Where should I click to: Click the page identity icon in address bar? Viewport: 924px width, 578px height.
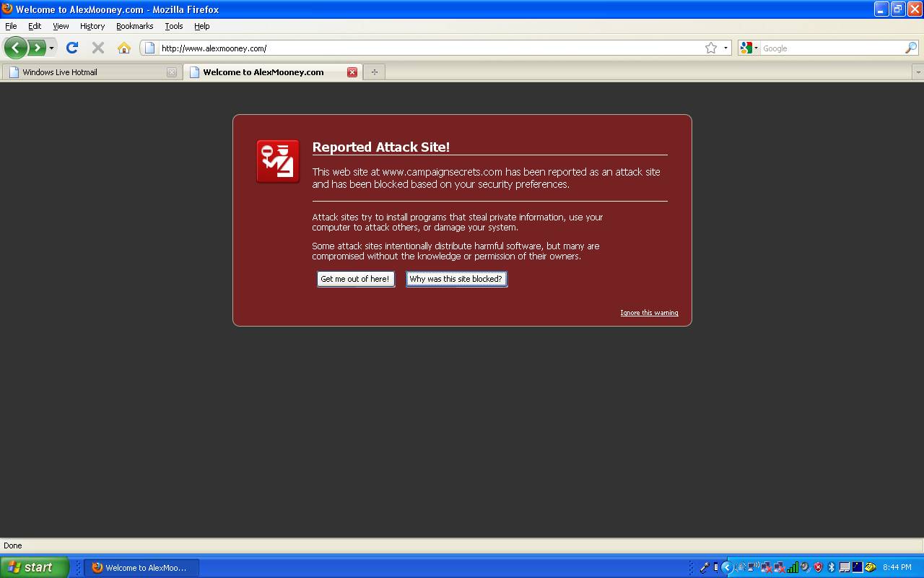[150, 48]
